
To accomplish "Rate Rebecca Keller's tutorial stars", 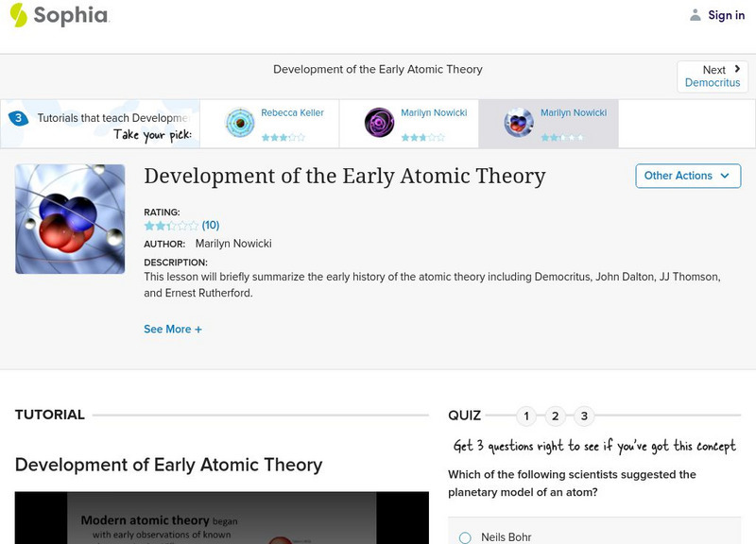I will [282, 136].
